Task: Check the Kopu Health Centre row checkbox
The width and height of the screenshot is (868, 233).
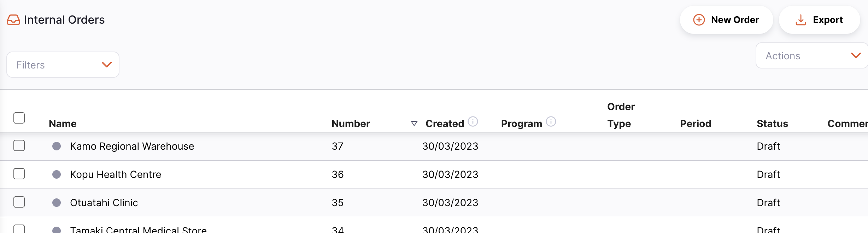Action: click(19, 174)
